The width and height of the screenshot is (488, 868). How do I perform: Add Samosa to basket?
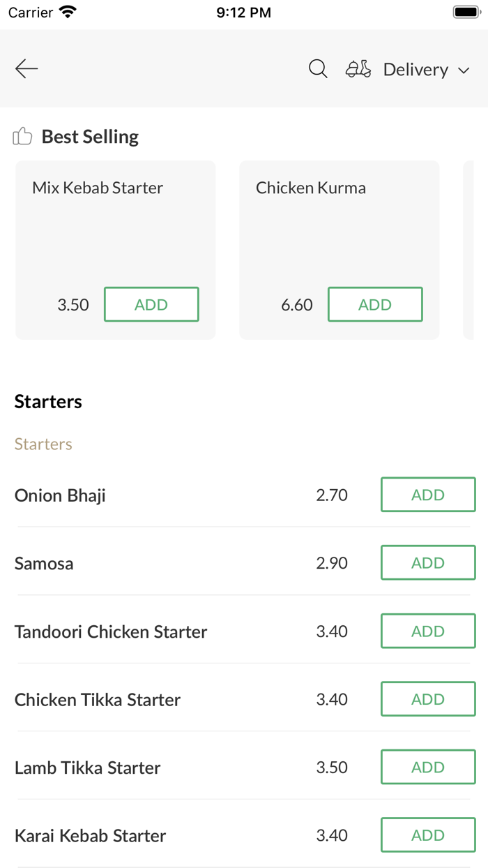tap(428, 562)
